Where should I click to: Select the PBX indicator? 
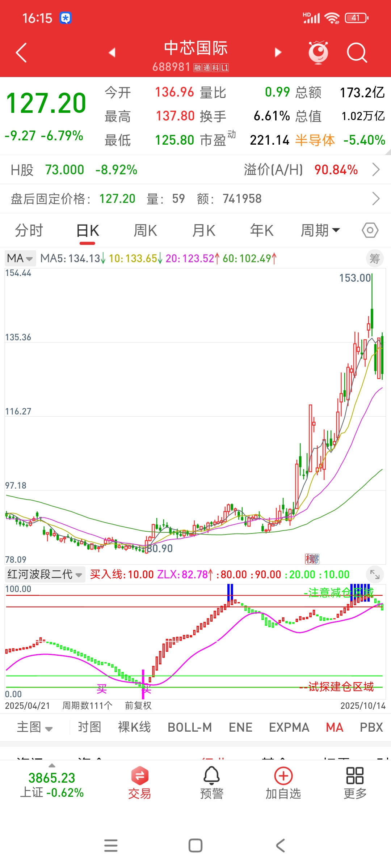(371, 727)
